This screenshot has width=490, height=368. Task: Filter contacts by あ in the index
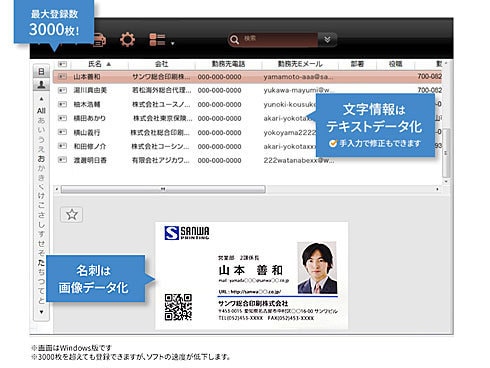coord(41,120)
